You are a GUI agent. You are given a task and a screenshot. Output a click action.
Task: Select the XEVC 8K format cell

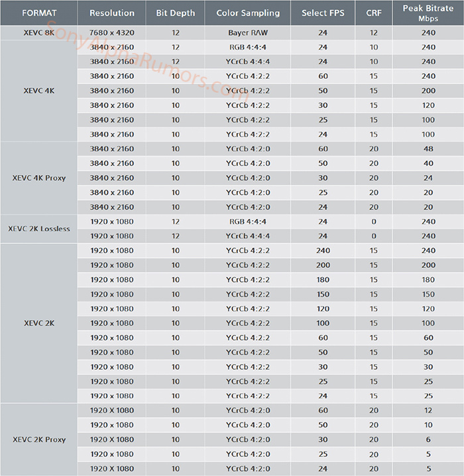click(38, 32)
